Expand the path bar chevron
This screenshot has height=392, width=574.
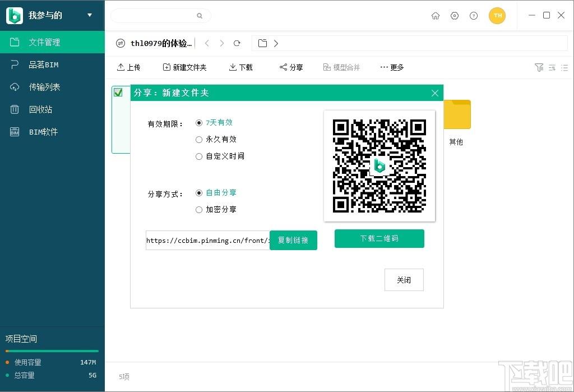click(276, 43)
